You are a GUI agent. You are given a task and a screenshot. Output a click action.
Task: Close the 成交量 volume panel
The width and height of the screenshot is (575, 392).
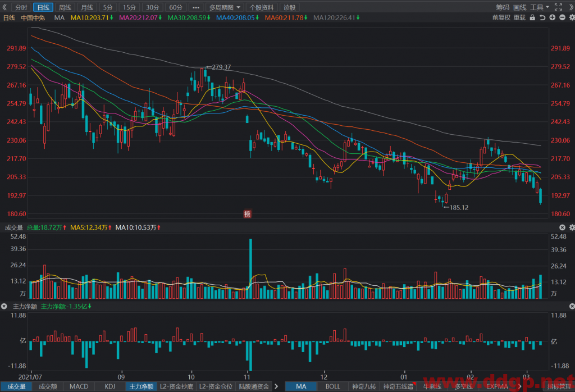562,227
